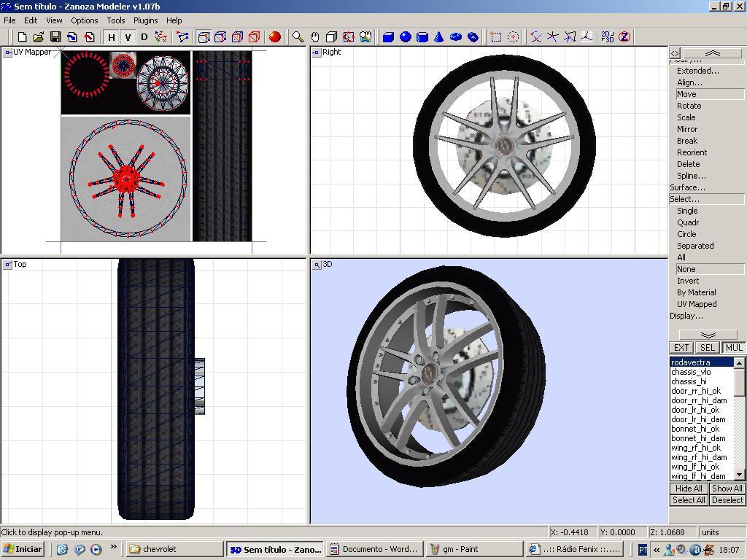Viewport: 747px width, 560px height.
Task: Click the export icon with red arrow
Action: click(x=89, y=37)
